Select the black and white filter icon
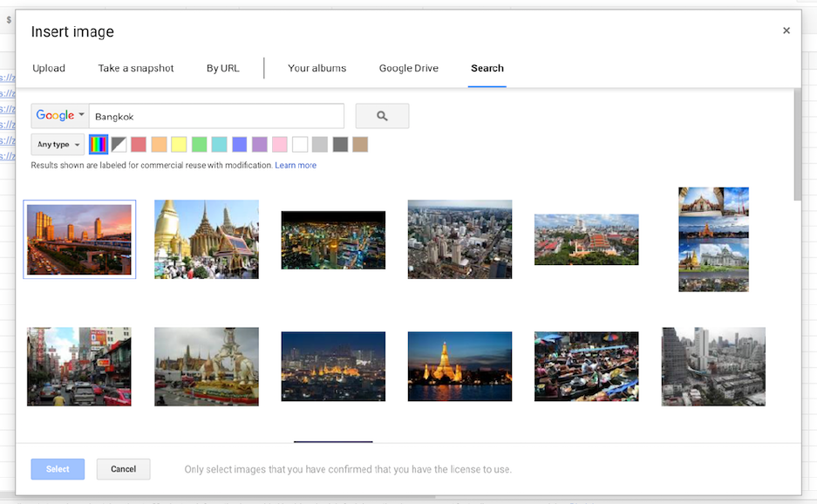Viewport: 817px width, 504px height. pos(119,145)
